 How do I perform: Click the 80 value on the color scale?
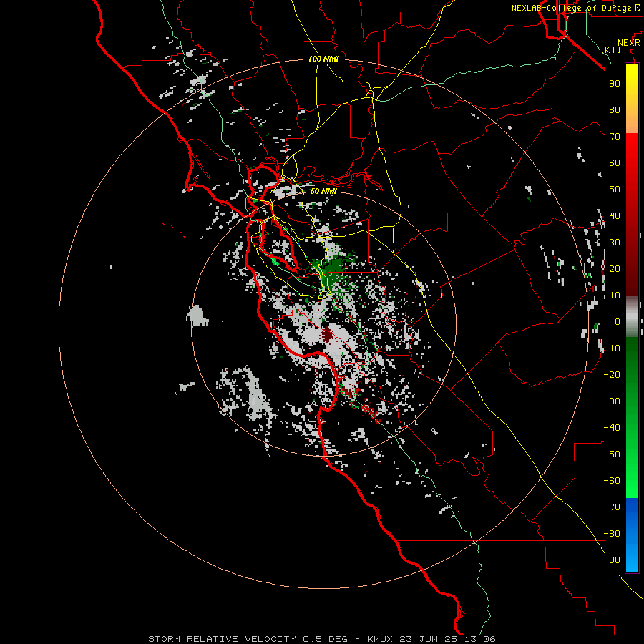pyautogui.click(x=615, y=110)
